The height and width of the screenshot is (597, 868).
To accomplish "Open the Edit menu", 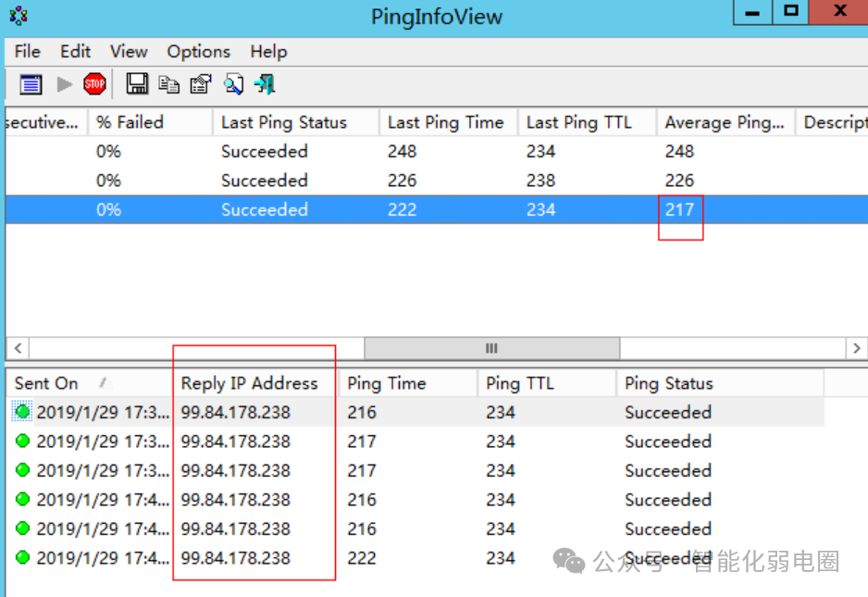I will coord(75,52).
